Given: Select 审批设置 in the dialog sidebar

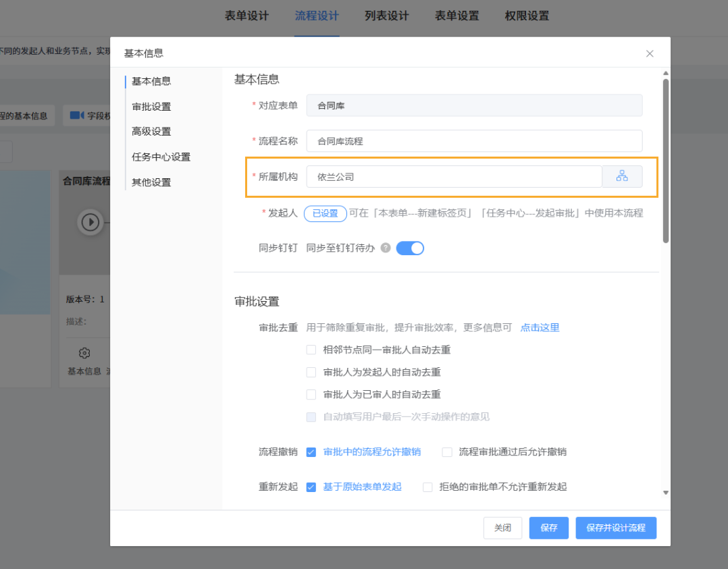Looking at the screenshot, I should (x=151, y=106).
